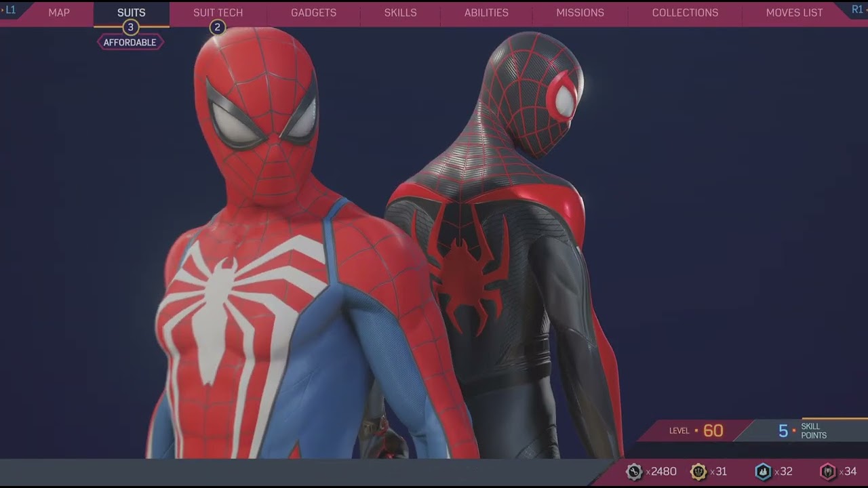Click the x2480 tech parts count

pos(661,472)
